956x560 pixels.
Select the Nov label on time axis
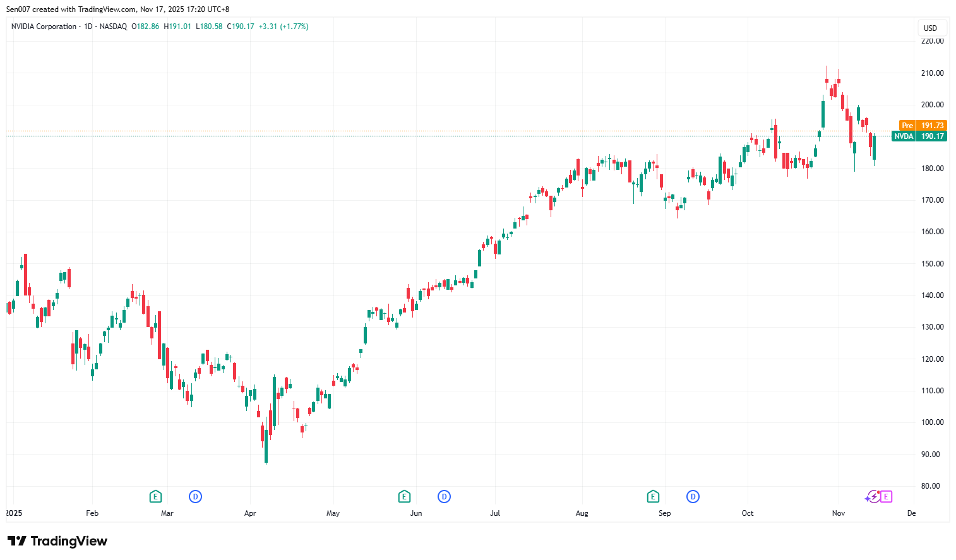click(x=837, y=513)
